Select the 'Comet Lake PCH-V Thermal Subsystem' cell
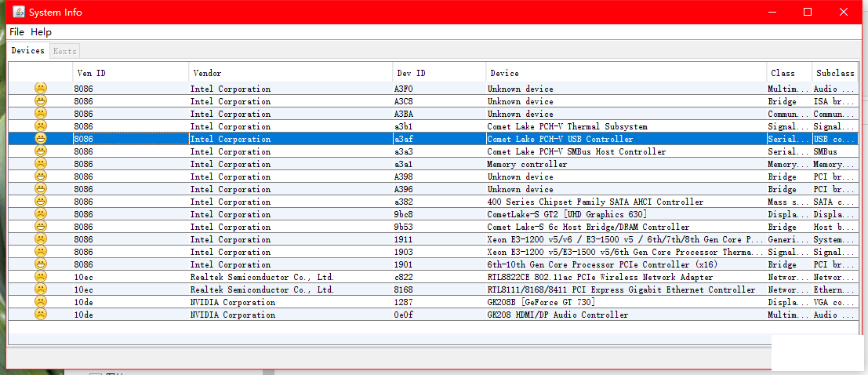Image resolution: width=868 pixels, height=375 pixels. 626,126
